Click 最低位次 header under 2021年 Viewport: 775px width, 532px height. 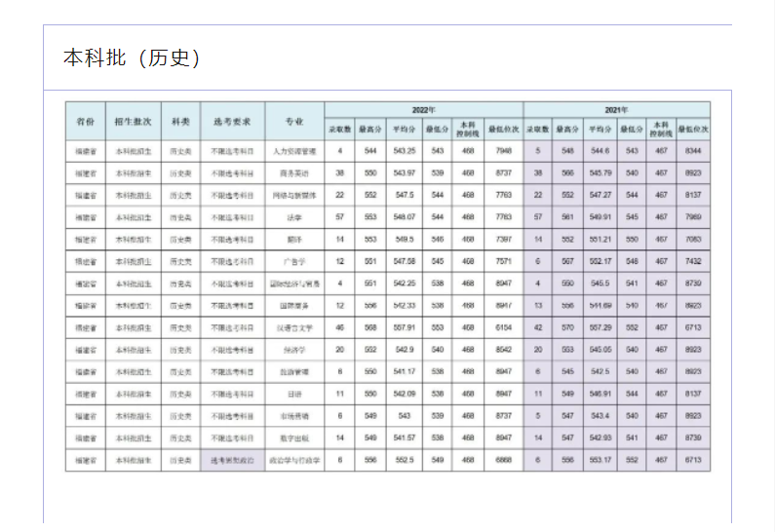(693, 129)
